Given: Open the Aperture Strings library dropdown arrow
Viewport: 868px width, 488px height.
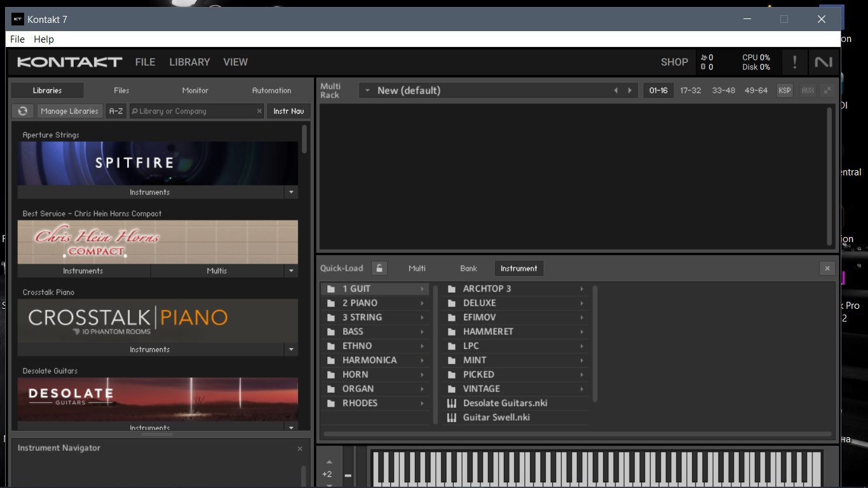Looking at the screenshot, I should tap(291, 192).
